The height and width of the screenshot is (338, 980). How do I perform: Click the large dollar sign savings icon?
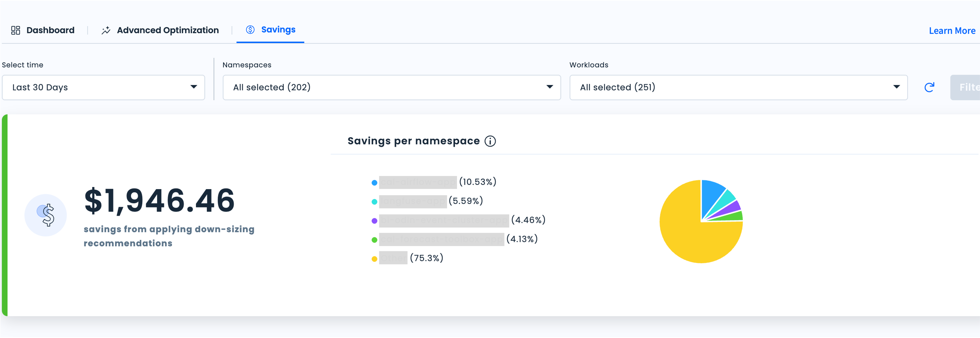click(x=46, y=215)
